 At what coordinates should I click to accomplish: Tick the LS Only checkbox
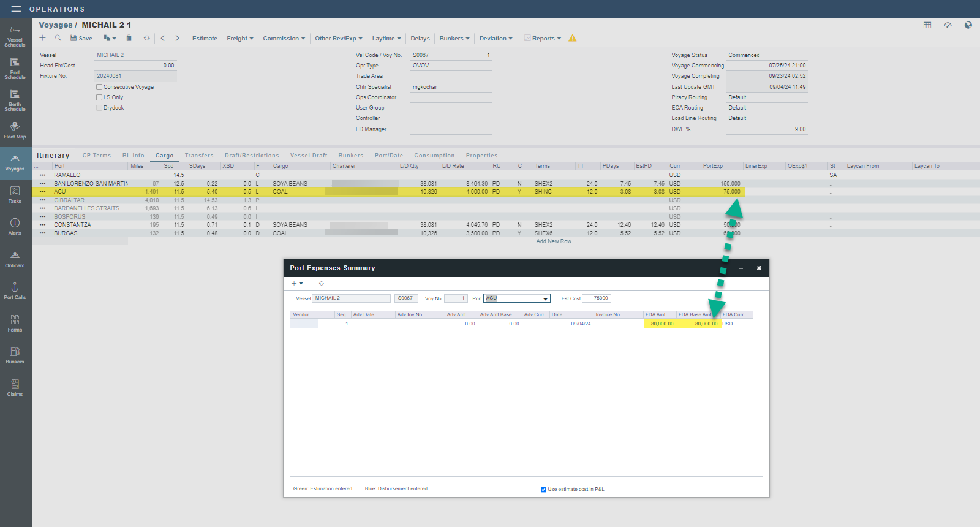click(x=99, y=97)
